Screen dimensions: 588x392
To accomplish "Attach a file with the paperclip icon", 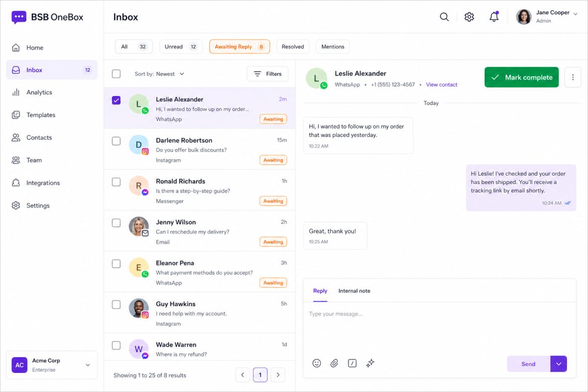I will (334, 363).
